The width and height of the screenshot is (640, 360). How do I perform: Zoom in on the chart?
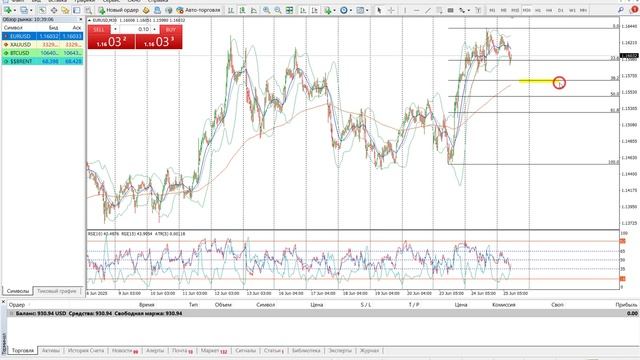[x=267, y=10]
